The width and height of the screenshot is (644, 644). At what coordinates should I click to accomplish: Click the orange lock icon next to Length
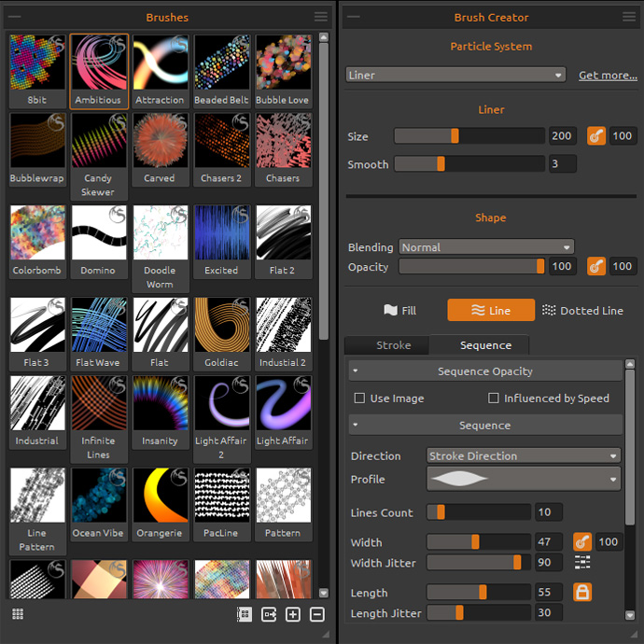coord(582,593)
